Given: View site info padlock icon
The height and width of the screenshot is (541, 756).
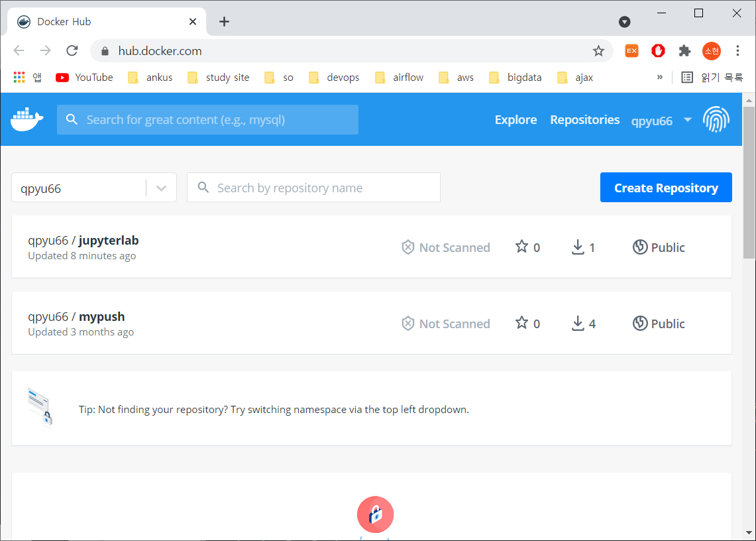Looking at the screenshot, I should 105,51.
